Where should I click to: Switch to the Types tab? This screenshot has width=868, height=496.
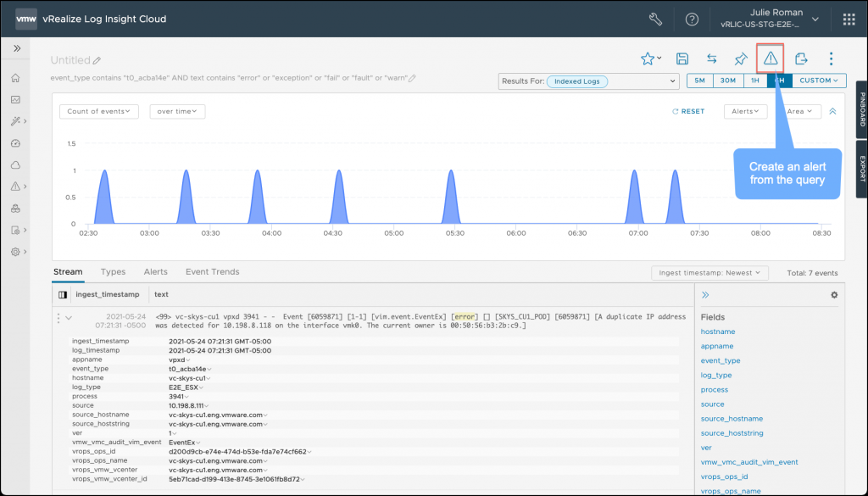pyautogui.click(x=113, y=272)
